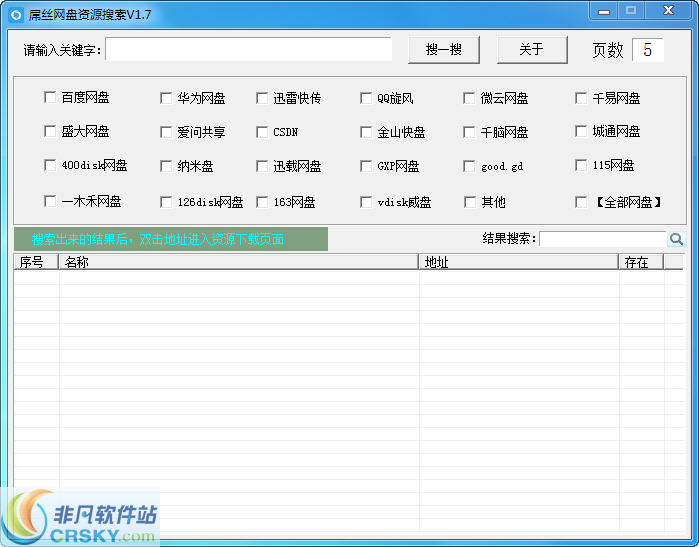Select the QQ旋风 checkbox
This screenshot has height=547, width=699.
click(366, 98)
